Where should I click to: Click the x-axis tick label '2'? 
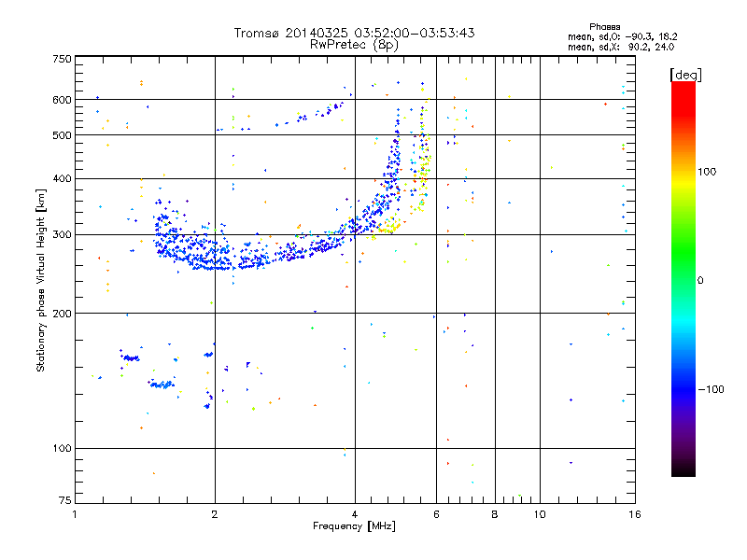point(215,514)
